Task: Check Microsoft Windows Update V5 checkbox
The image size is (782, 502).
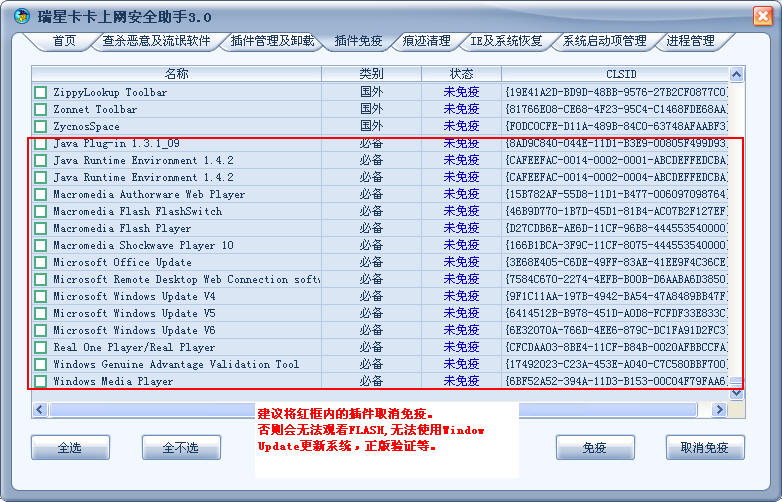Action: (x=40, y=313)
